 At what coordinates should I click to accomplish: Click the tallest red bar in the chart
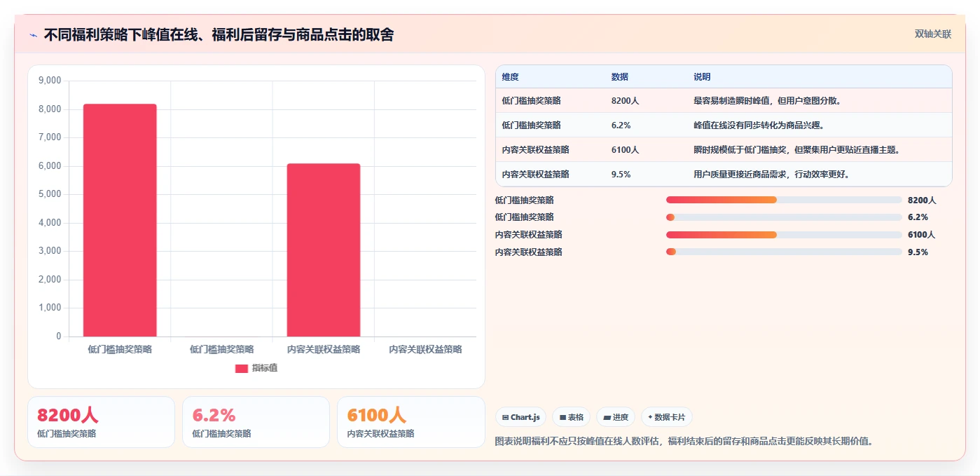[x=120, y=220]
